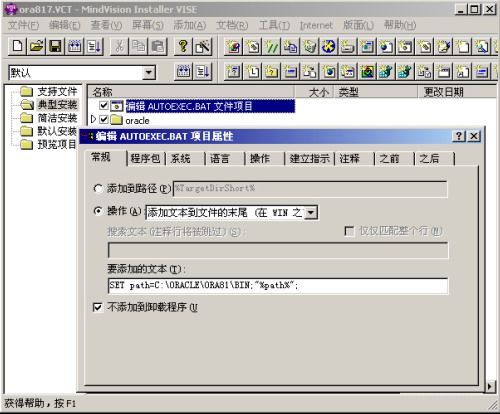
Task: Click the action icon with pencil
Action: click(443, 46)
